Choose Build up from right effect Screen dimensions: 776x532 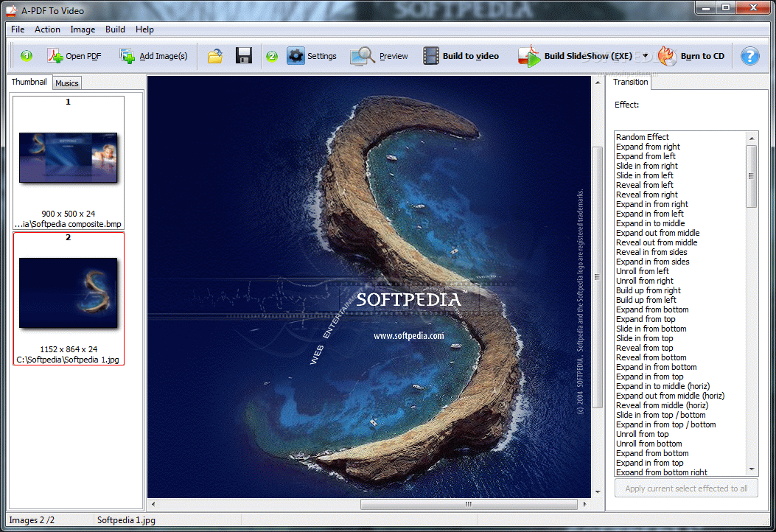coord(649,290)
